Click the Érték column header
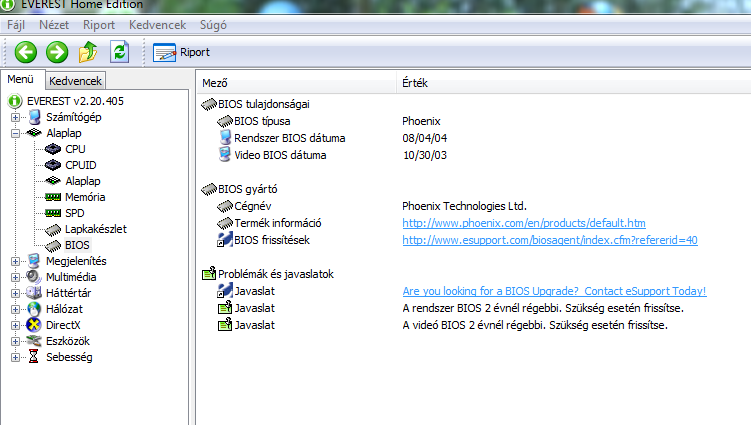751x425 pixels. click(574, 83)
